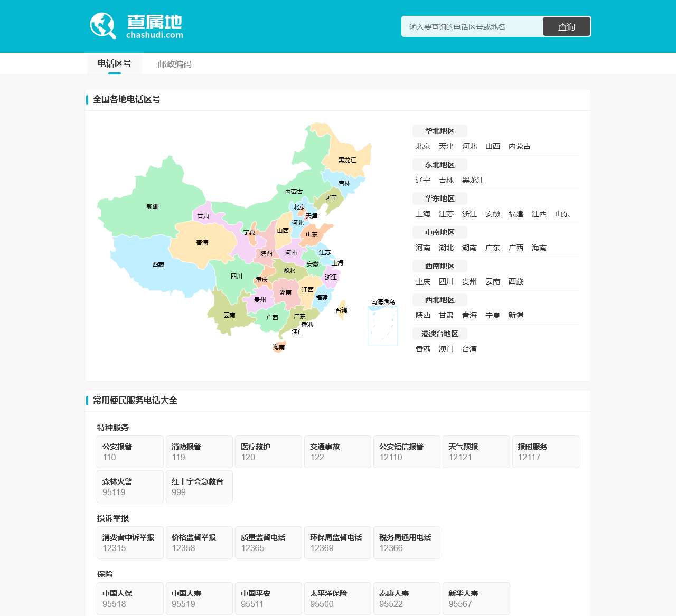Viewport: 676px width, 616px height.
Task: Click the 南海诸岛 inset box
Action: pos(382,325)
